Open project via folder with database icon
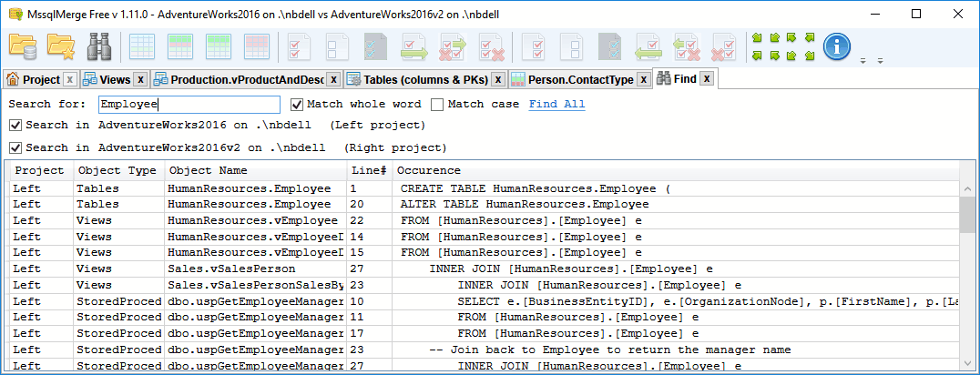980x375 pixels. point(23,47)
